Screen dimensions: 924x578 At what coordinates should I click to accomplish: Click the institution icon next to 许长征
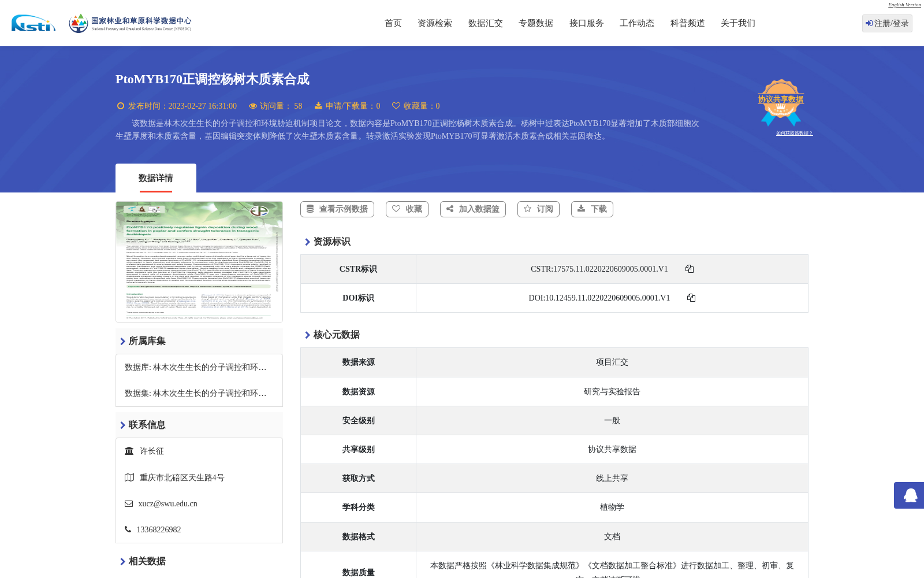click(129, 451)
